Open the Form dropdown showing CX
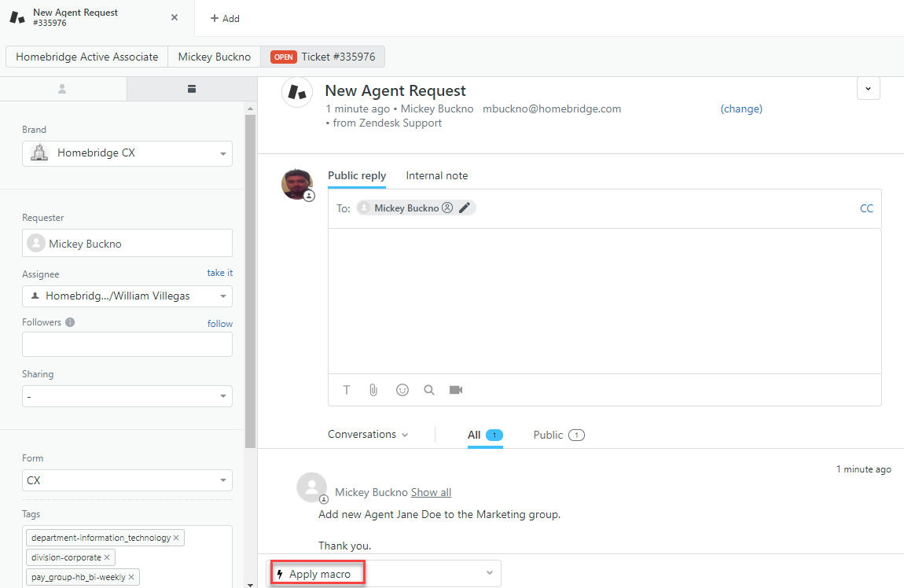 pos(127,480)
